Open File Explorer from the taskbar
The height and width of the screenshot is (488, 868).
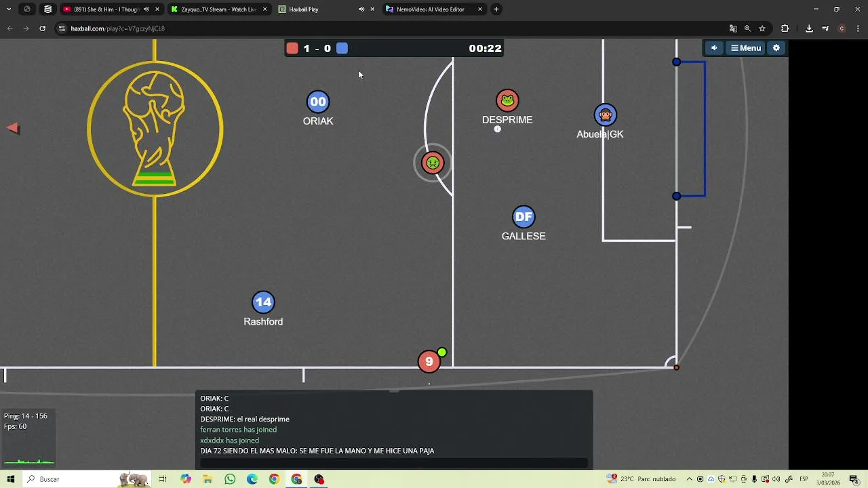(x=208, y=479)
